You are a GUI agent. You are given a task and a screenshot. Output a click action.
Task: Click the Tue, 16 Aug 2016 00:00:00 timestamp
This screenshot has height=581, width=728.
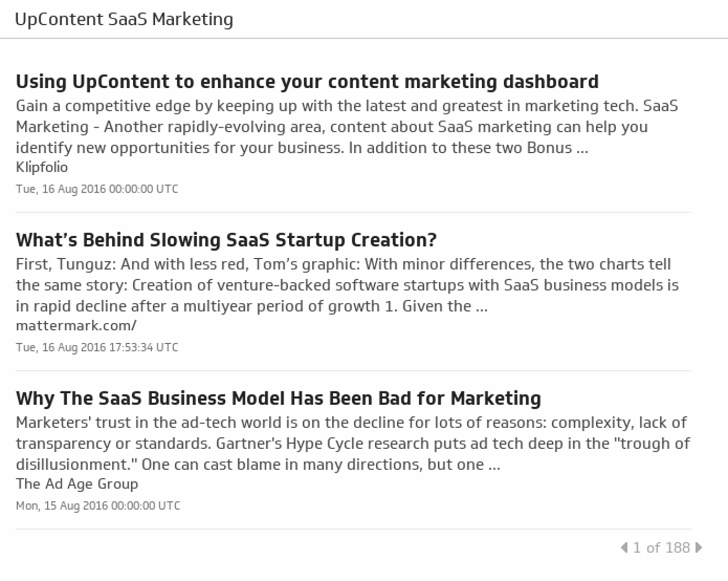97,189
